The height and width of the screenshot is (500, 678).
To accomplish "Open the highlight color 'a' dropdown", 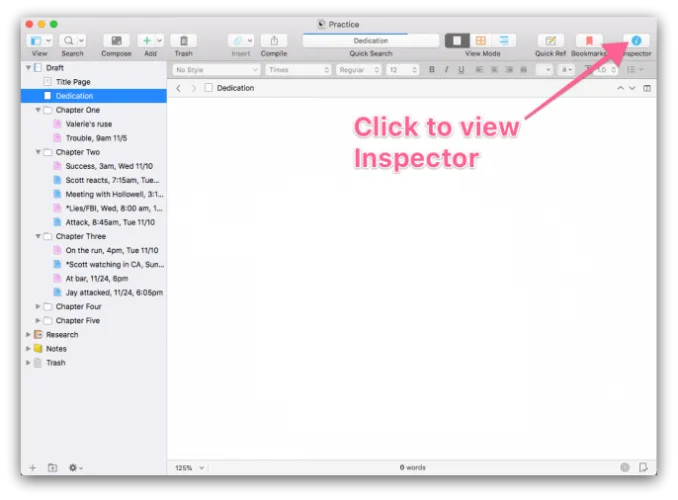I will (x=566, y=70).
